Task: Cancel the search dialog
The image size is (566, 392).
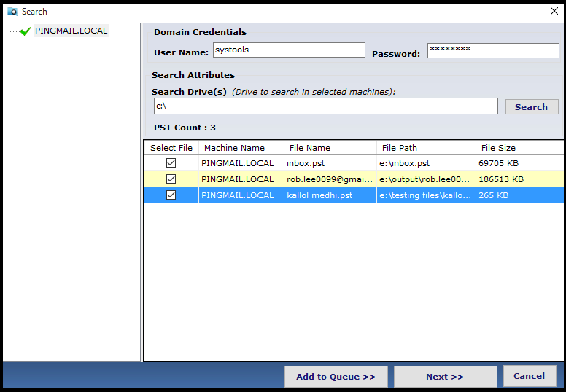Action: coord(530,376)
